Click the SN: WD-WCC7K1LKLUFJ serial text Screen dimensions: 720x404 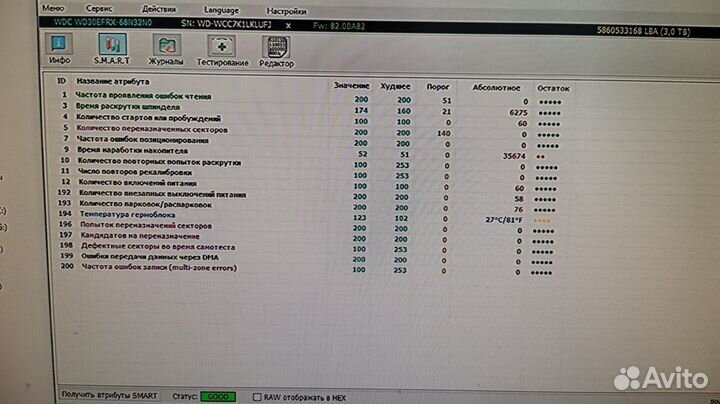coord(226,24)
